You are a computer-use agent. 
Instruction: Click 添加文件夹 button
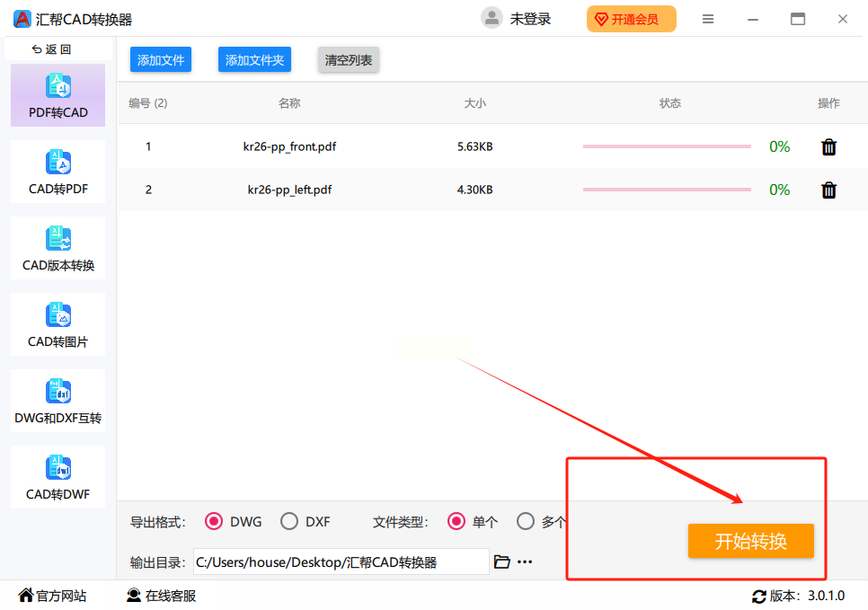[254, 60]
